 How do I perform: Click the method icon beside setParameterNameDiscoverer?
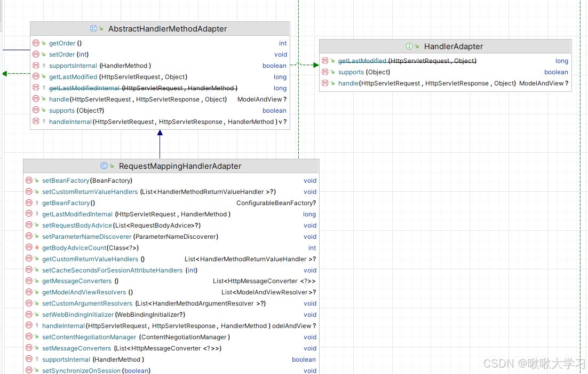point(29,237)
